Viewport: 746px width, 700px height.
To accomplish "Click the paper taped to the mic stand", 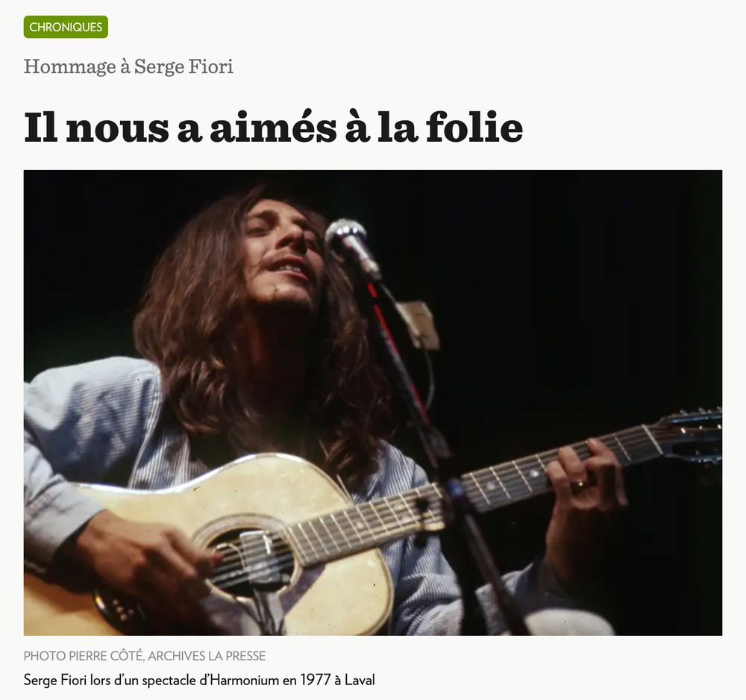I will pos(419,325).
